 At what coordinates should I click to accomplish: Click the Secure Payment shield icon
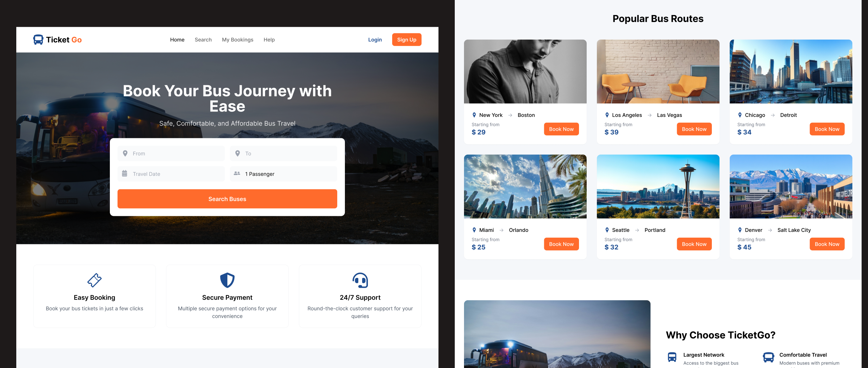click(227, 280)
